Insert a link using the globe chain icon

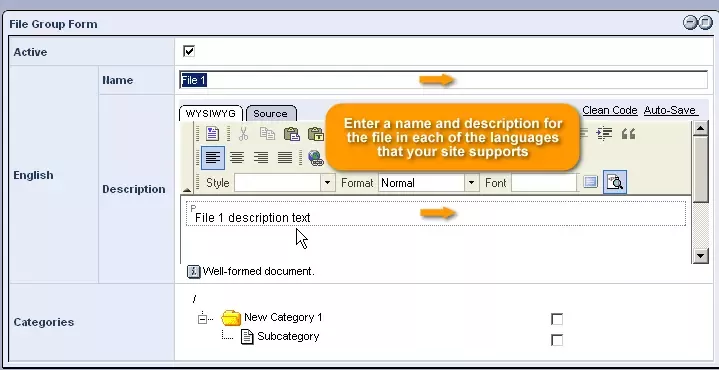point(315,158)
